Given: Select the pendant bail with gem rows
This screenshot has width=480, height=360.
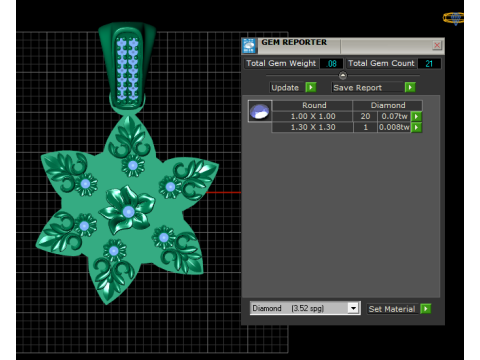Looking at the screenshot, I should [x=127, y=67].
